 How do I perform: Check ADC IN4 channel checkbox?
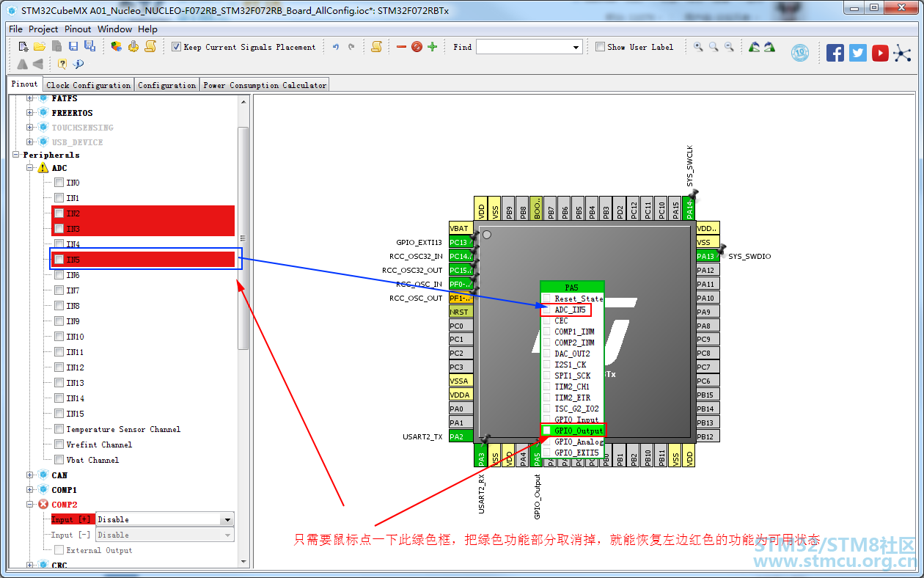[59, 244]
